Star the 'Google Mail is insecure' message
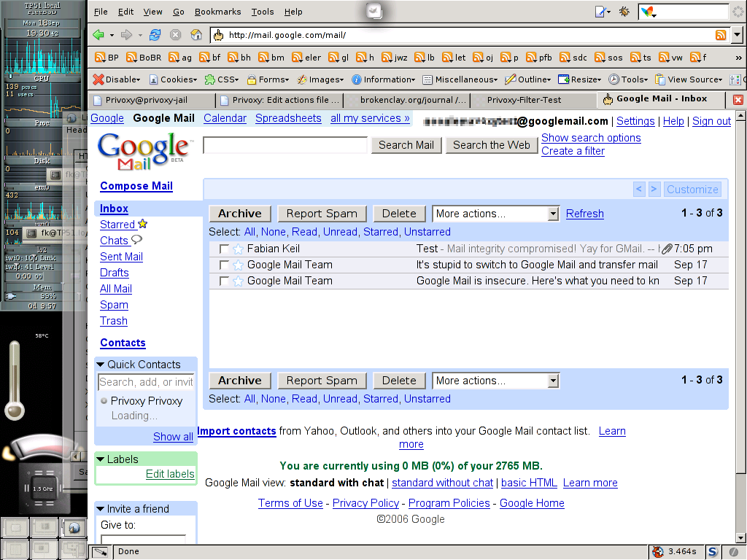This screenshot has height=560, width=747. click(x=239, y=281)
